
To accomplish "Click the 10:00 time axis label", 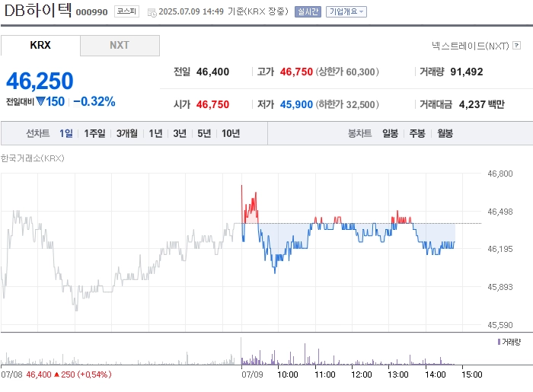I will 288,374.
